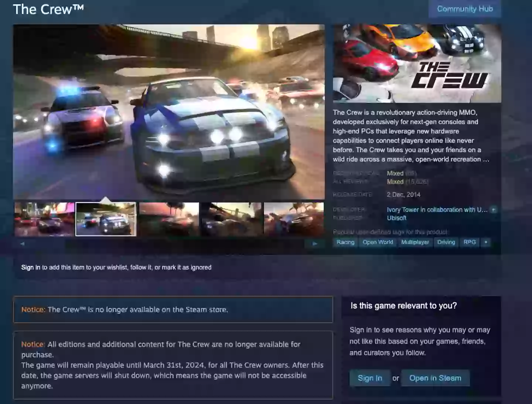Click the Ivory Tower developer link
Image resolution: width=532 pixels, height=404 pixels.
click(x=437, y=210)
